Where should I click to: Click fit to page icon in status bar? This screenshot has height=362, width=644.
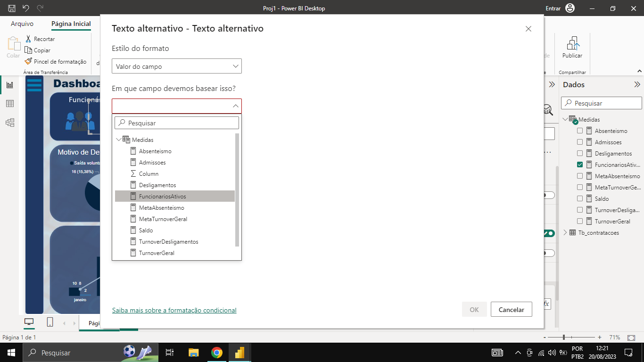pyautogui.click(x=631, y=337)
